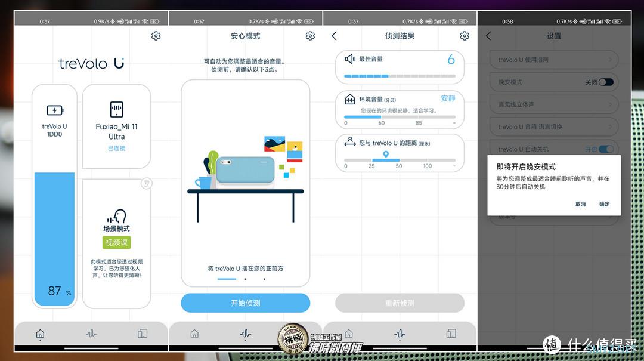Open the speaker device tab on the home screen
Screen dimensions: 644x361
pos(143,334)
